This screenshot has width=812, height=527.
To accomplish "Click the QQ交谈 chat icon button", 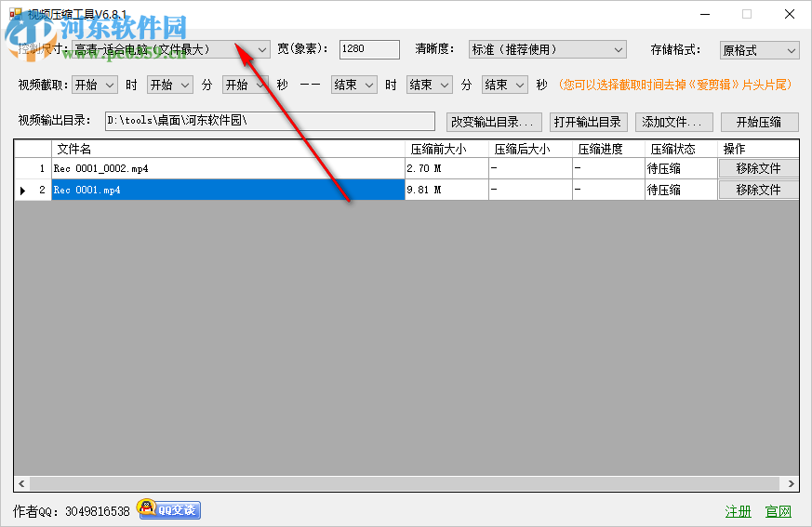I will [169, 509].
